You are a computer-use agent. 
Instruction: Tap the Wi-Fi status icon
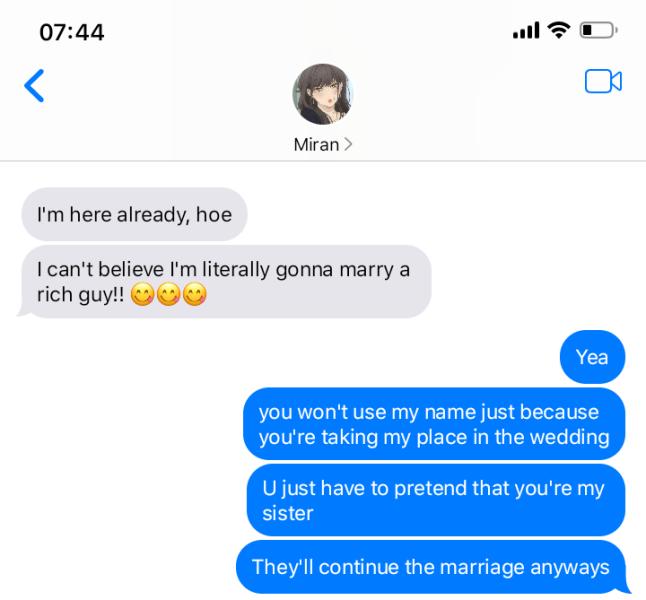tap(558, 30)
